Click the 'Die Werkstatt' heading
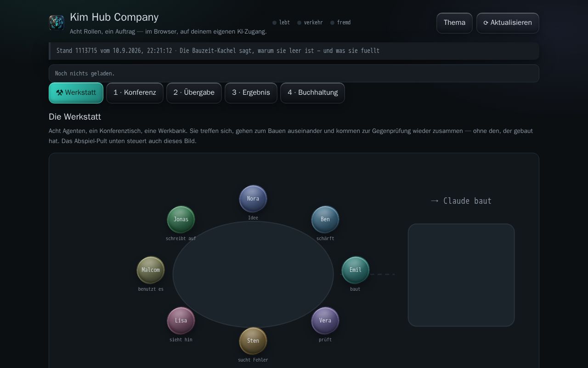The image size is (588, 368). tap(75, 117)
